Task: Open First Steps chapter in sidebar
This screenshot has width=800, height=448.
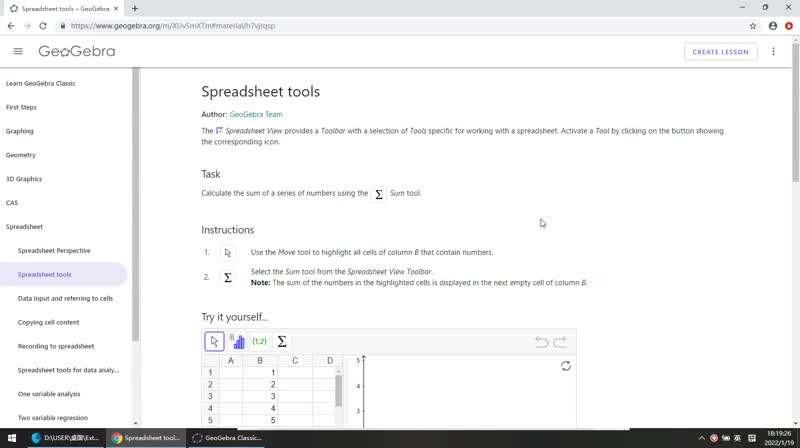Action: [x=21, y=107]
